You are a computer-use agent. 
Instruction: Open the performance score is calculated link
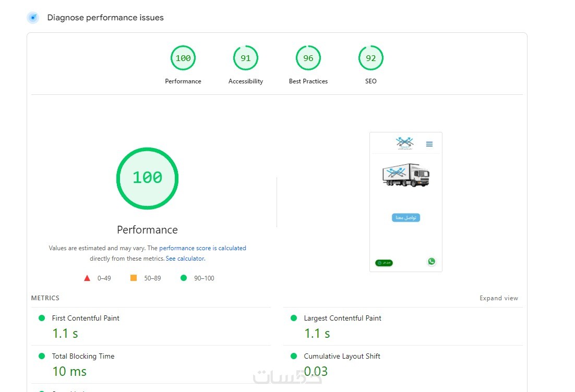tap(202, 248)
